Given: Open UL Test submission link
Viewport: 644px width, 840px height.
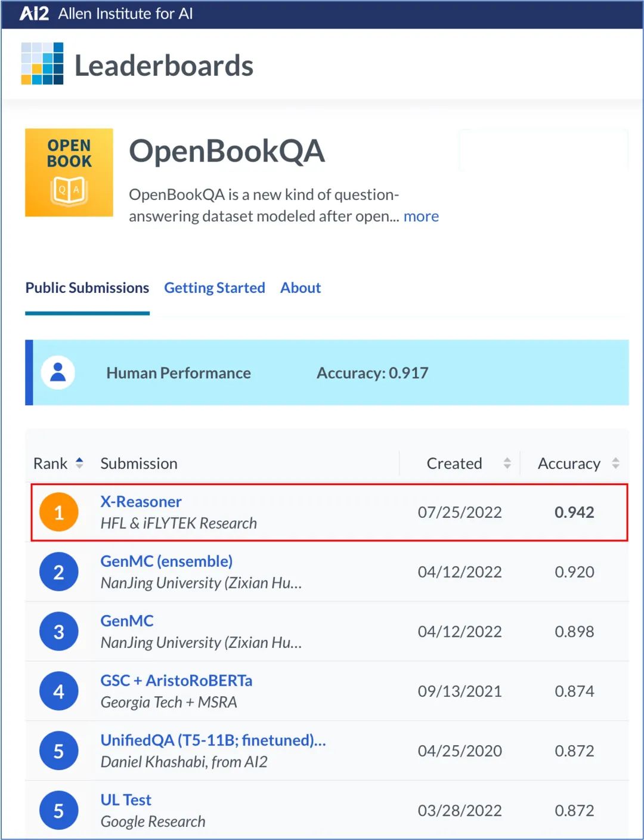Looking at the screenshot, I should pyautogui.click(x=126, y=800).
